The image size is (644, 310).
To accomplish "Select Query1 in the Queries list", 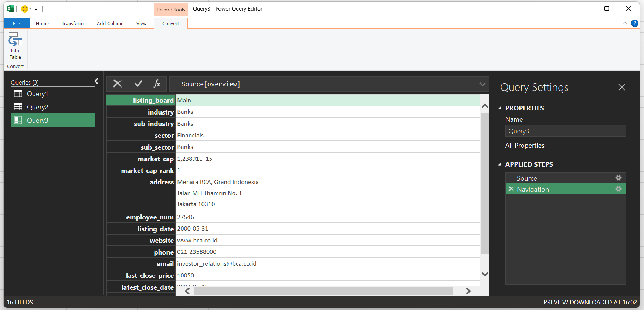I will 53,94.
